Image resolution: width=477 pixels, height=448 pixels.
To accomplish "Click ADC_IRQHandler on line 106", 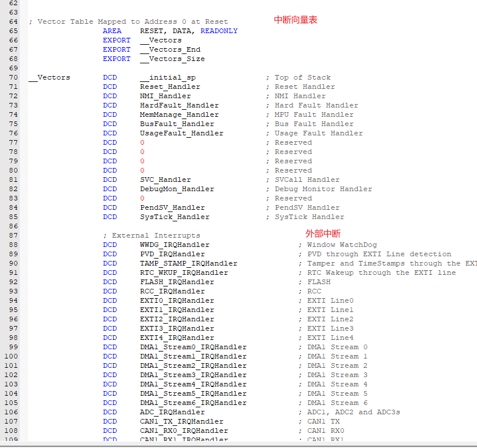I will point(173,412).
